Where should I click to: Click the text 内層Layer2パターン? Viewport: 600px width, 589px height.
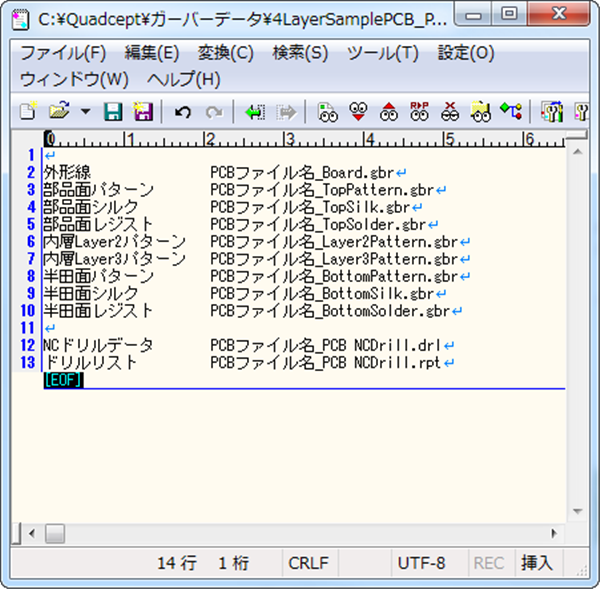pyautogui.click(x=114, y=241)
